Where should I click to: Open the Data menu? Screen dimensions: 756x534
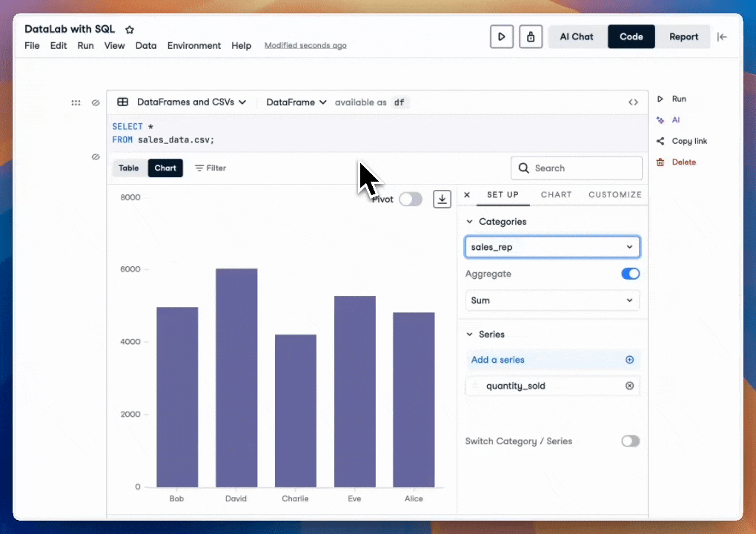pos(145,46)
